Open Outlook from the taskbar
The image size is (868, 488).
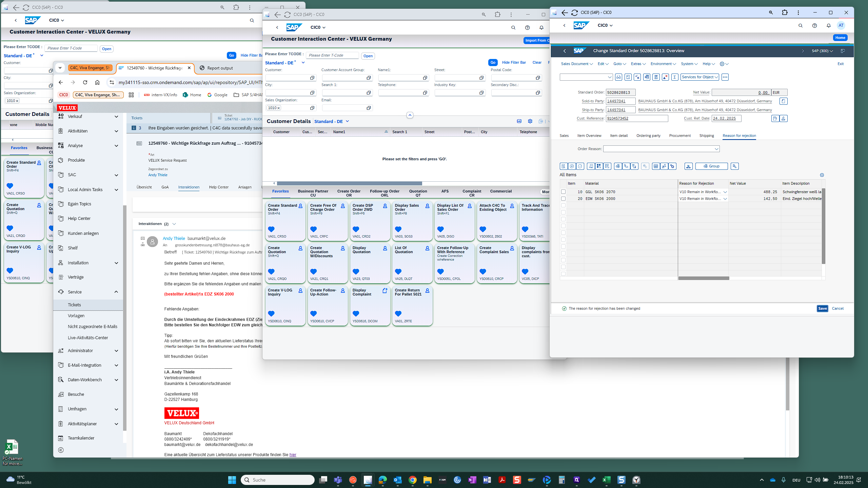[x=397, y=480]
